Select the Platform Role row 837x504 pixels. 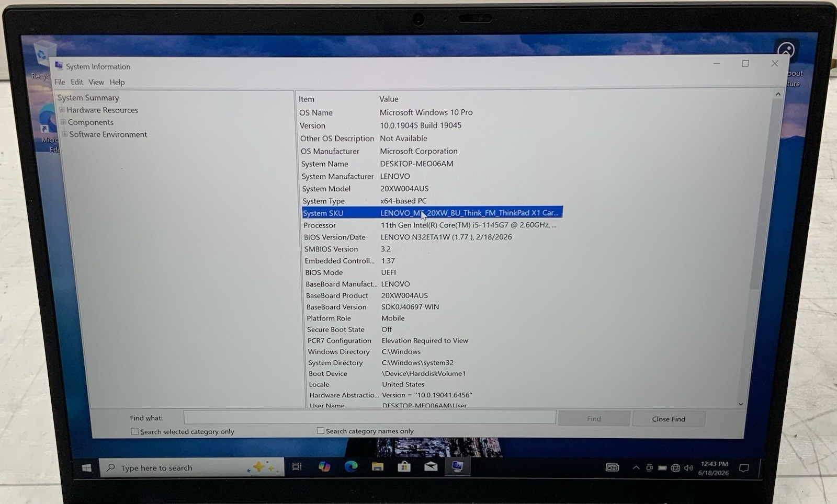356,318
